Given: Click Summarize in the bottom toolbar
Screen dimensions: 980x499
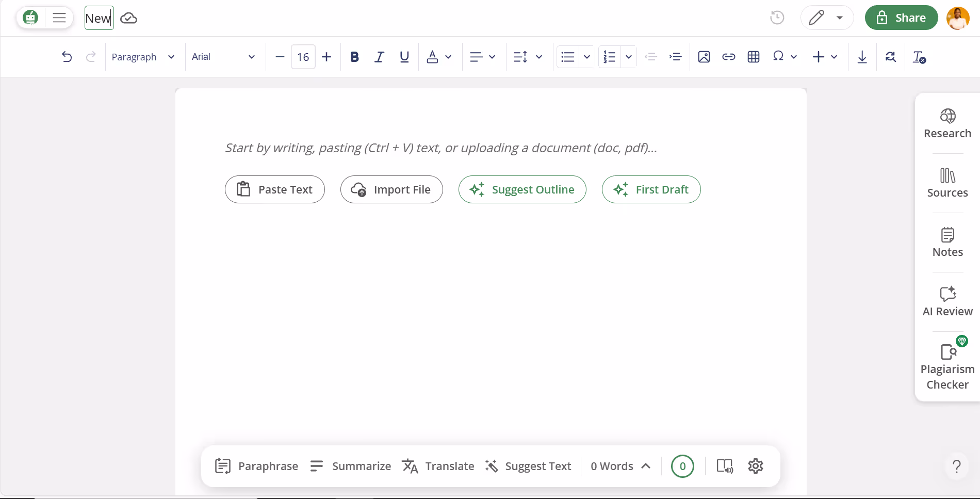Looking at the screenshot, I should [x=350, y=466].
